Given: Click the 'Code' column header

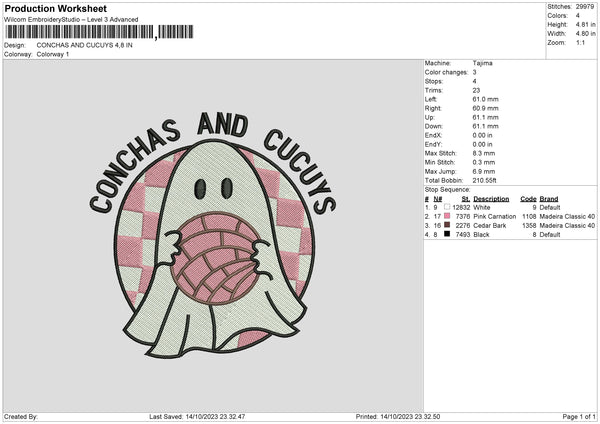Looking at the screenshot, I should [x=528, y=199].
